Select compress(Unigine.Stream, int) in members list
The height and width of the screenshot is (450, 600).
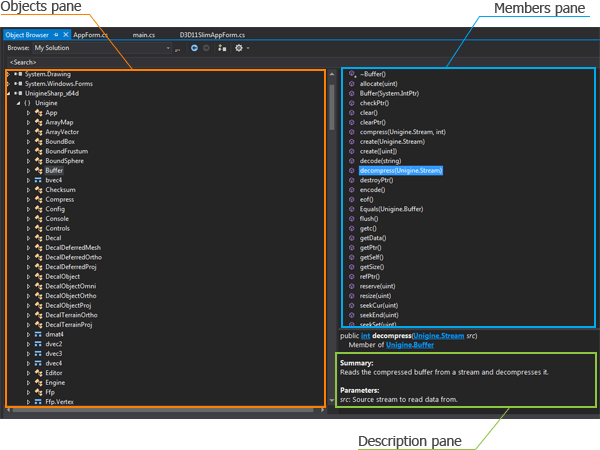[x=402, y=132]
